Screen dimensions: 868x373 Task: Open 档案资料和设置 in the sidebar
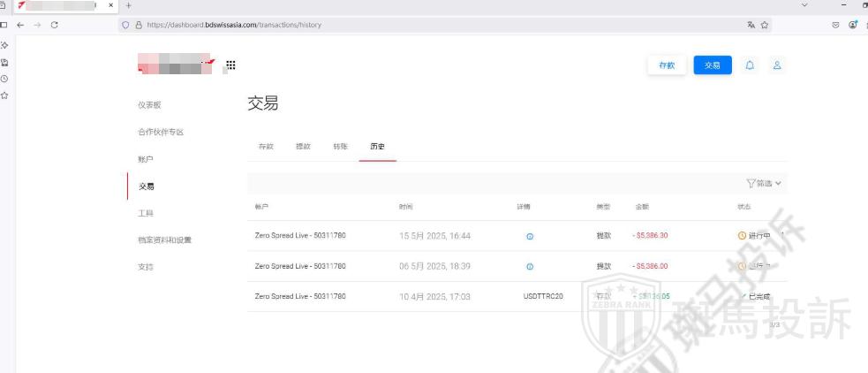click(x=164, y=240)
